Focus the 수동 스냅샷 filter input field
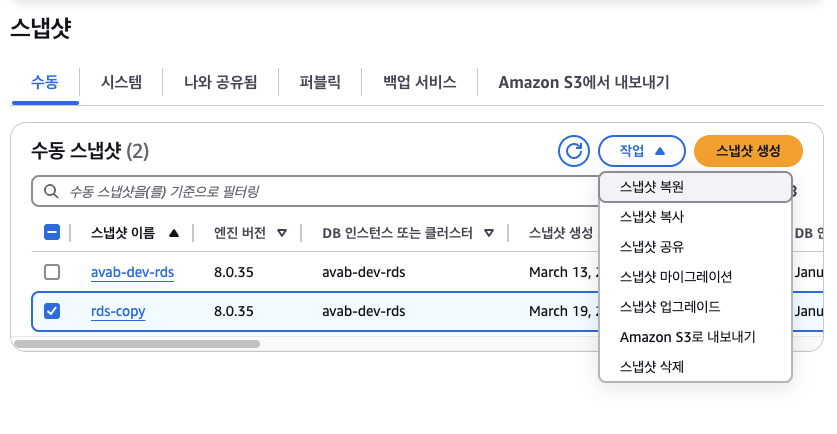 point(300,191)
